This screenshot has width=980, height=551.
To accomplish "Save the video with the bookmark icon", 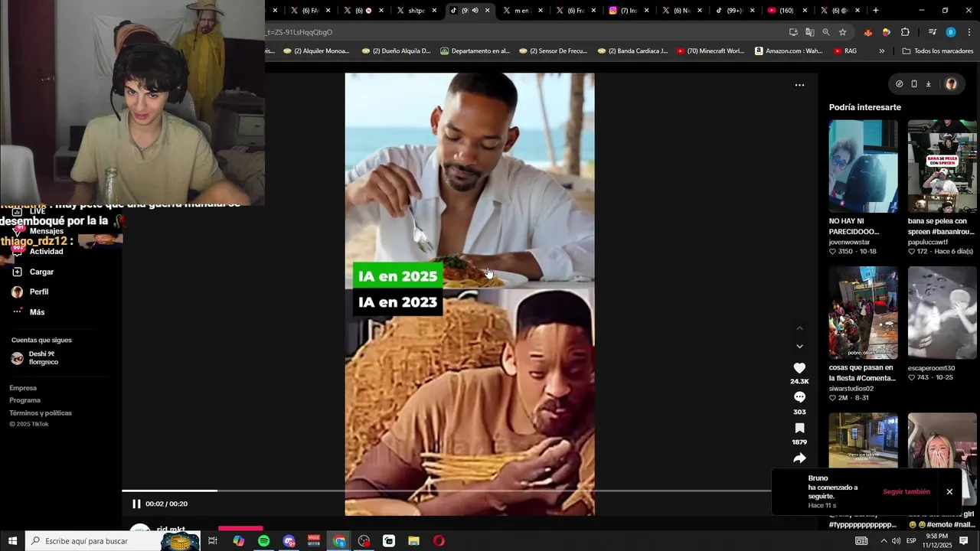I will [799, 428].
